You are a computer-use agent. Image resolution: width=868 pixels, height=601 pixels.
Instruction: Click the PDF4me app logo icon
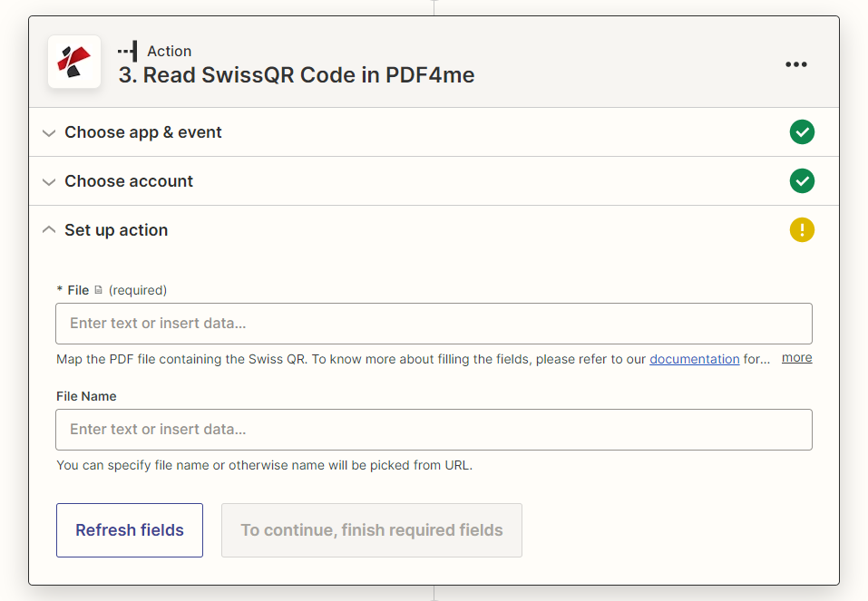[x=74, y=62]
